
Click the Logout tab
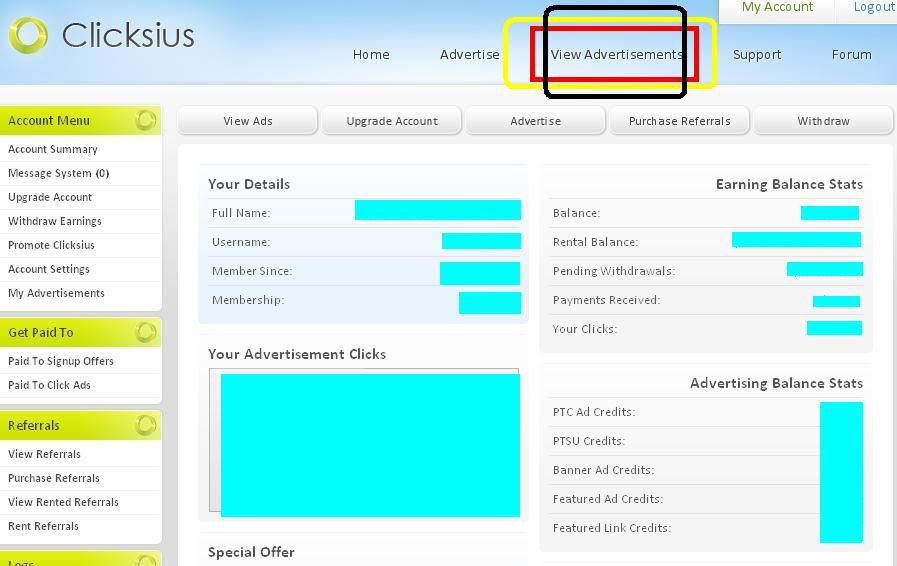coord(874,7)
